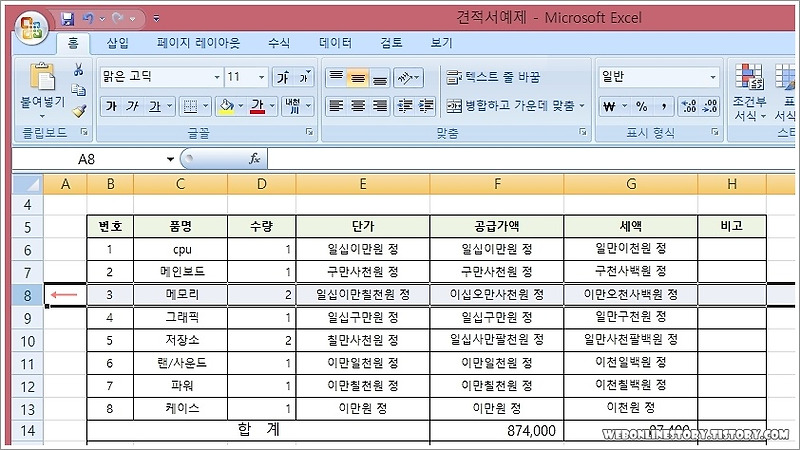Toggle right text alignment
The image size is (800, 450).
click(380, 106)
